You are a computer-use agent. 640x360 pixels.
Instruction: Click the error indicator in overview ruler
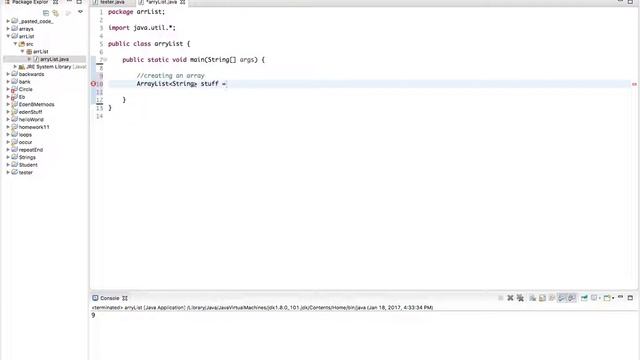coord(634,84)
